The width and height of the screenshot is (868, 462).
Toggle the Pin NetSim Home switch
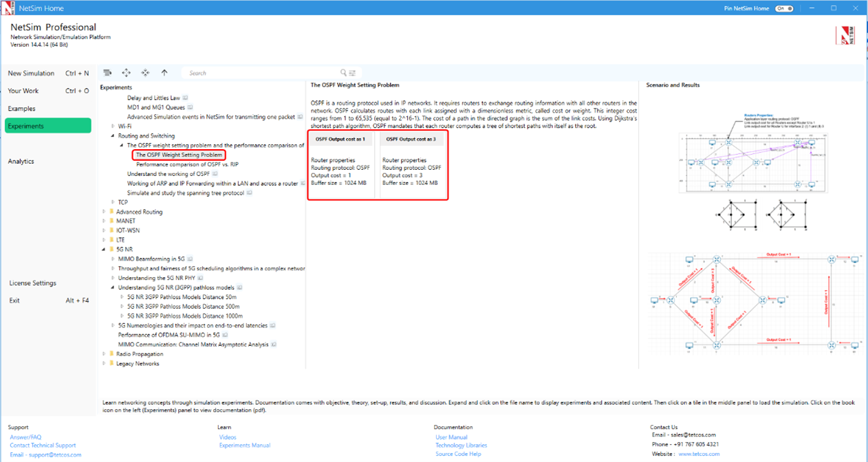click(x=783, y=8)
